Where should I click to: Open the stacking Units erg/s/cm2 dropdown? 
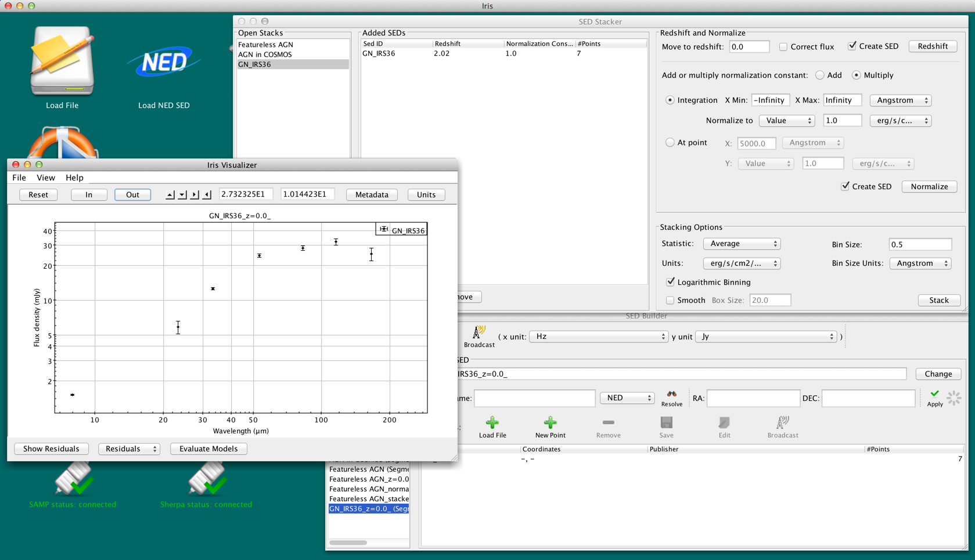pyautogui.click(x=742, y=263)
